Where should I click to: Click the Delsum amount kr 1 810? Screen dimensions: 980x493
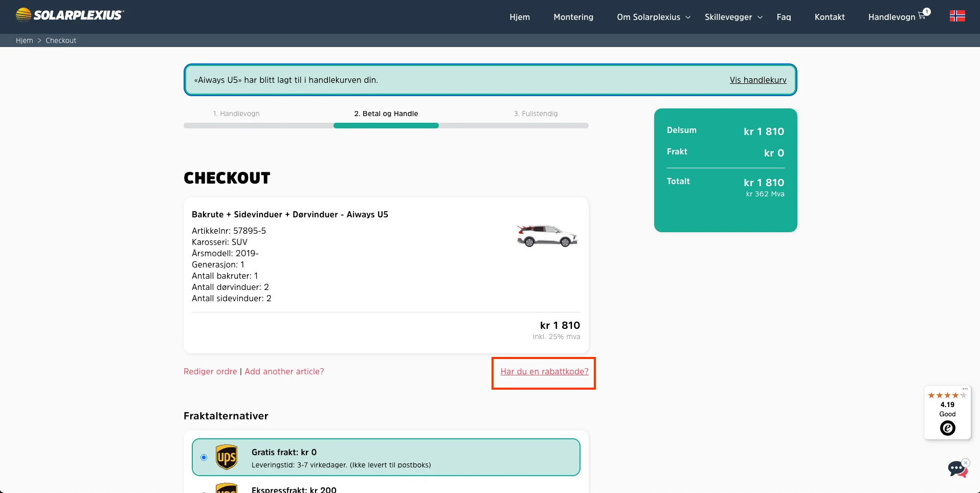764,131
